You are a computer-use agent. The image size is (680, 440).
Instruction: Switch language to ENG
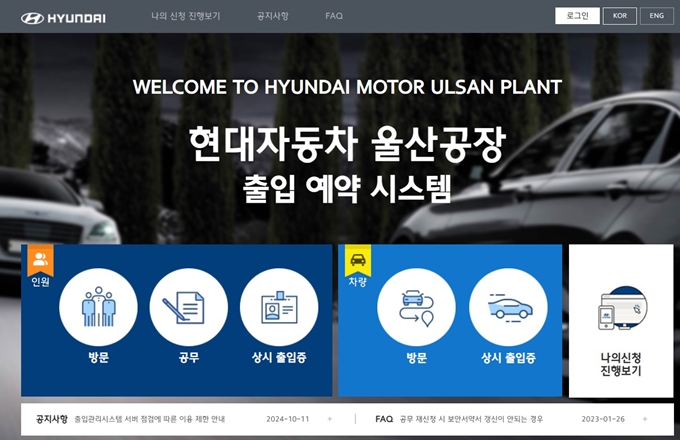pyautogui.click(x=657, y=16)
